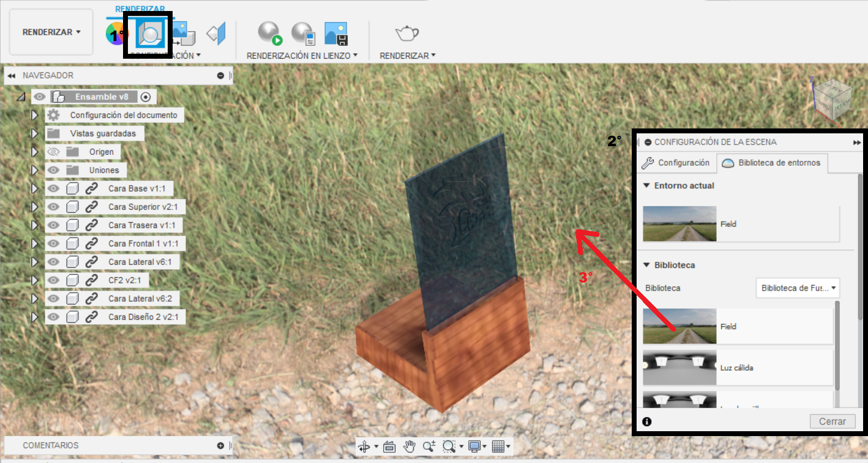Collapse the Entorno actual section
This screenshot has height=463, width=868.
pyautogui.click(x=646, y=185)
